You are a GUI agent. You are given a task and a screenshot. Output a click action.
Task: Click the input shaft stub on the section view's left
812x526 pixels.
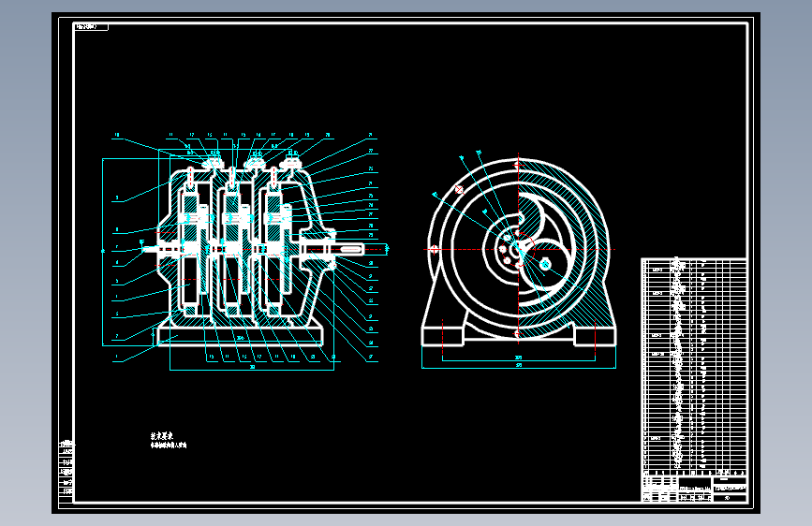coord(150,250)
